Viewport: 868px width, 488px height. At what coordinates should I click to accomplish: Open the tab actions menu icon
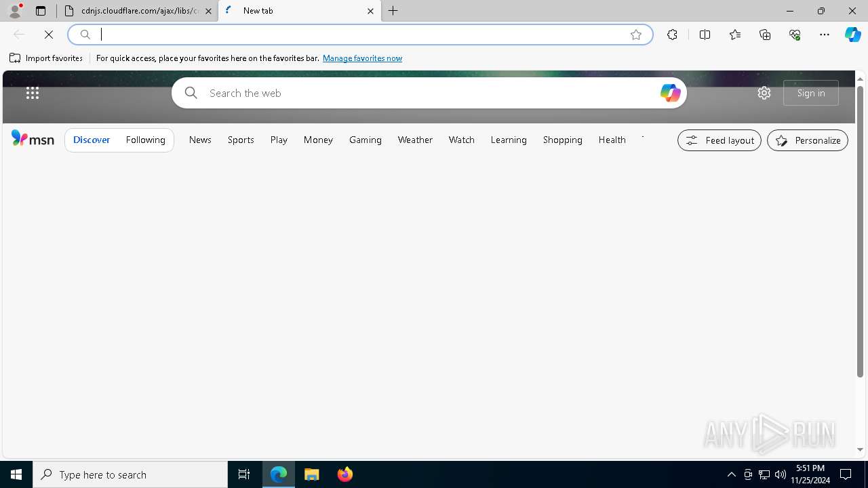[41, 11]
